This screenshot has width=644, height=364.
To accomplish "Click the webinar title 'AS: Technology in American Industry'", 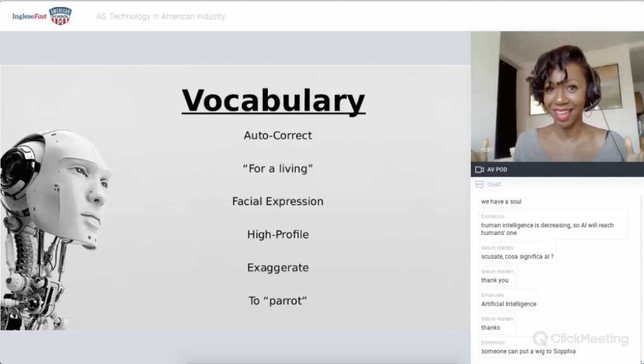I will (x=160, y=16).
